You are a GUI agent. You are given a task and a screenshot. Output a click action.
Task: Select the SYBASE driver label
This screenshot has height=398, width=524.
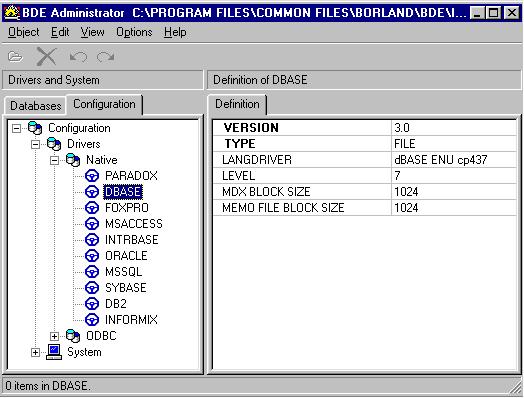tap(126, 288)
